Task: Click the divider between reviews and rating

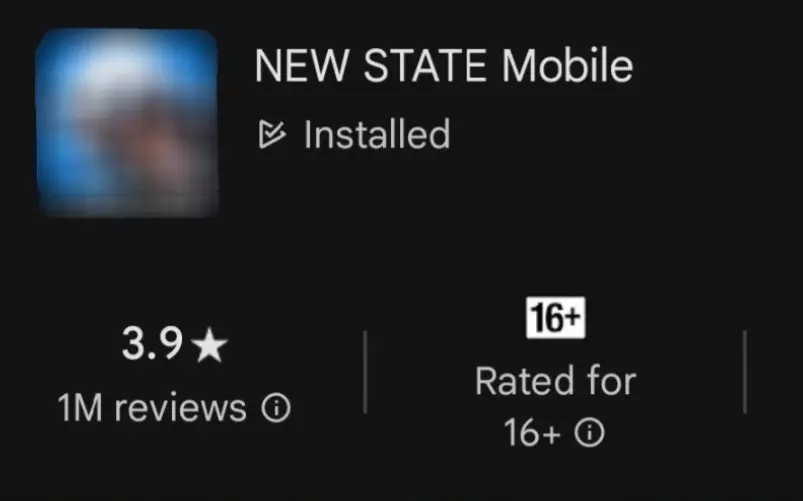Action: coord(365,372)
